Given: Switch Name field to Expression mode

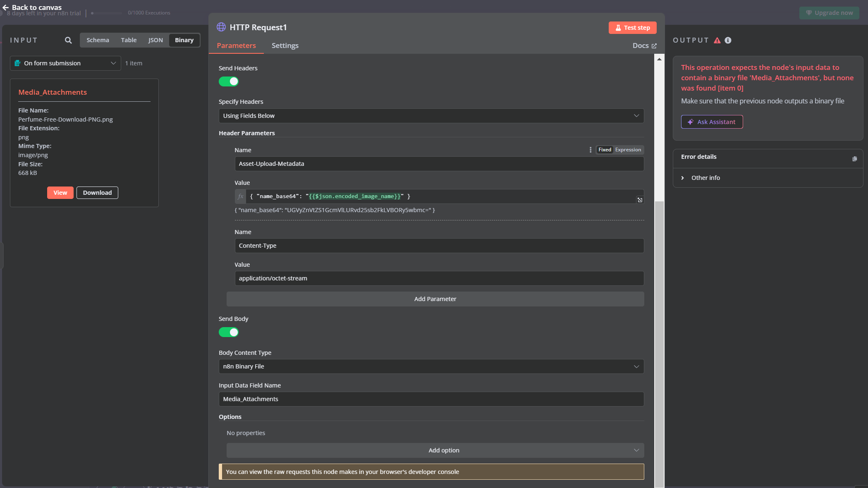Looking at the screenshot, I should point(628,150).
